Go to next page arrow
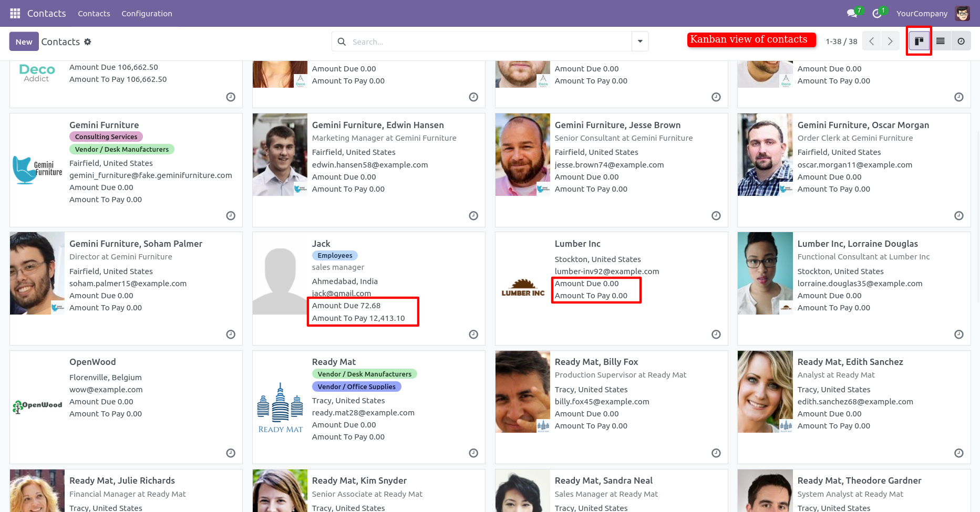This screenshot has width=980, height=512. tap(890, 41)
